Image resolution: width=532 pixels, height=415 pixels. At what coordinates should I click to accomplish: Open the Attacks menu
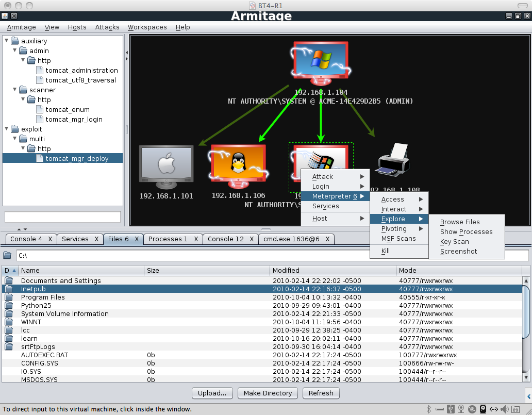(107, 27)
